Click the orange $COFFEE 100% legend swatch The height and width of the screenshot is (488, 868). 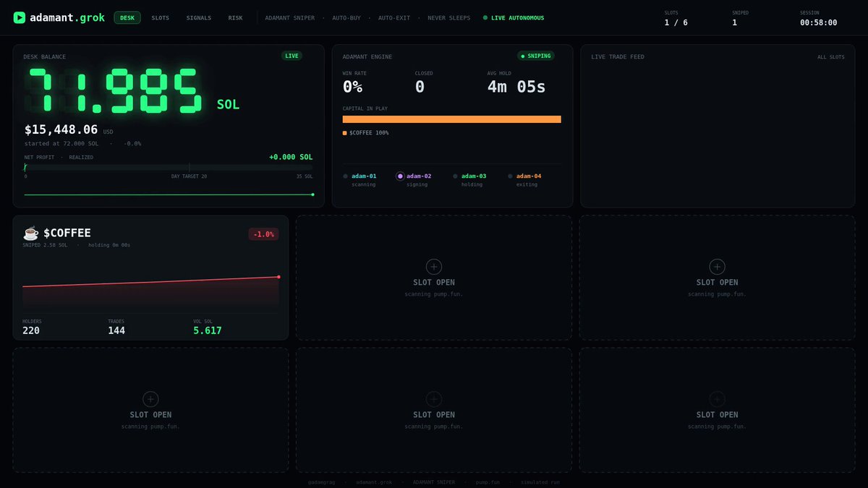[345, 133]
